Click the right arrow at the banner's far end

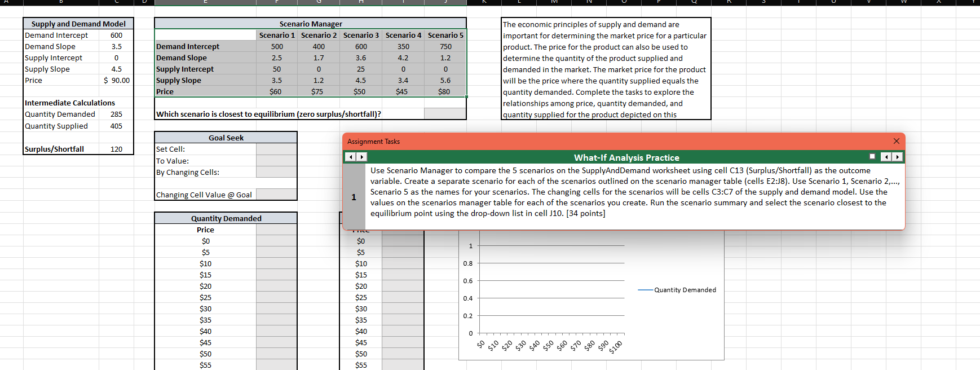point(897,157)
